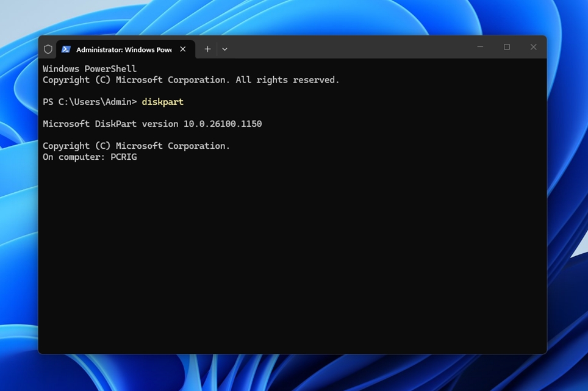Viewport: 588px width, 391px height.
Task: Close the Terminal window
Action: pos(533,47)
